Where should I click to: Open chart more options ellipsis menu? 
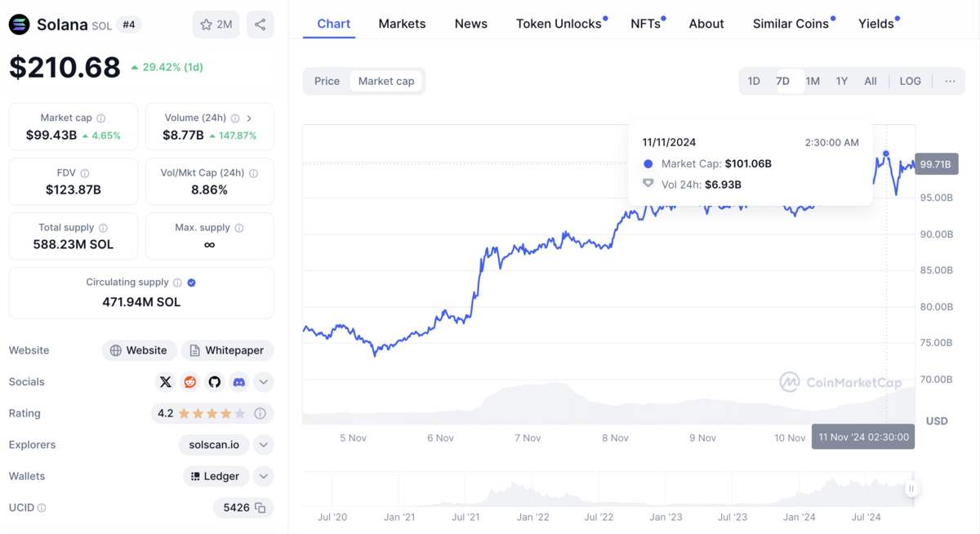coord(950,81)
